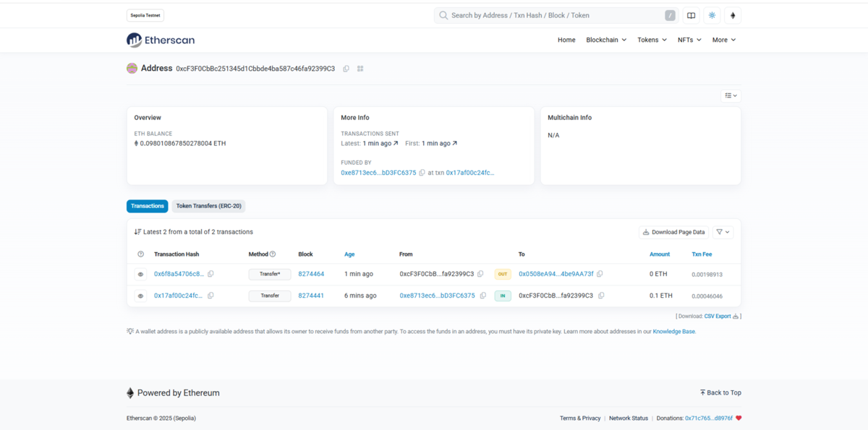Click the Back to Top link

click(720, 393)
